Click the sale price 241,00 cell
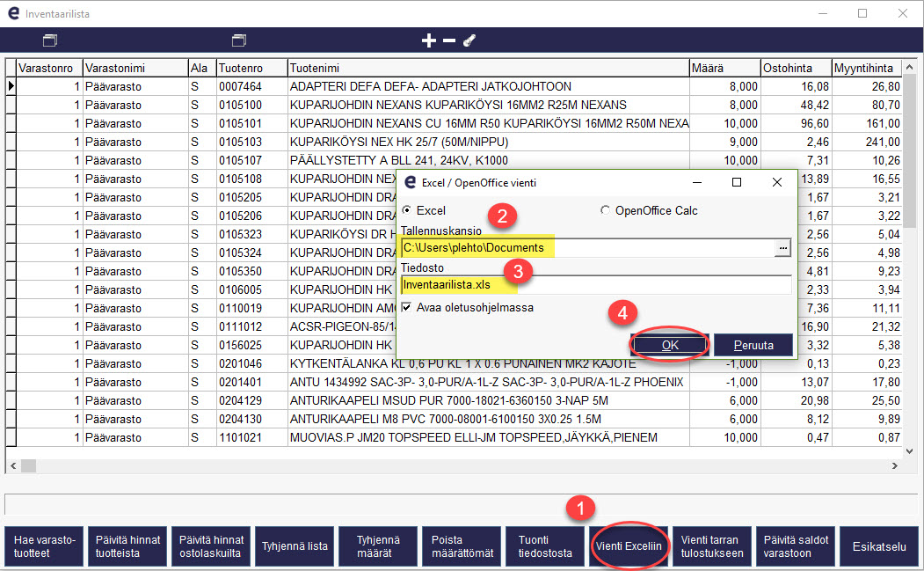The width and height of the screenshot is (924, 571). click(x=867, y=142)
